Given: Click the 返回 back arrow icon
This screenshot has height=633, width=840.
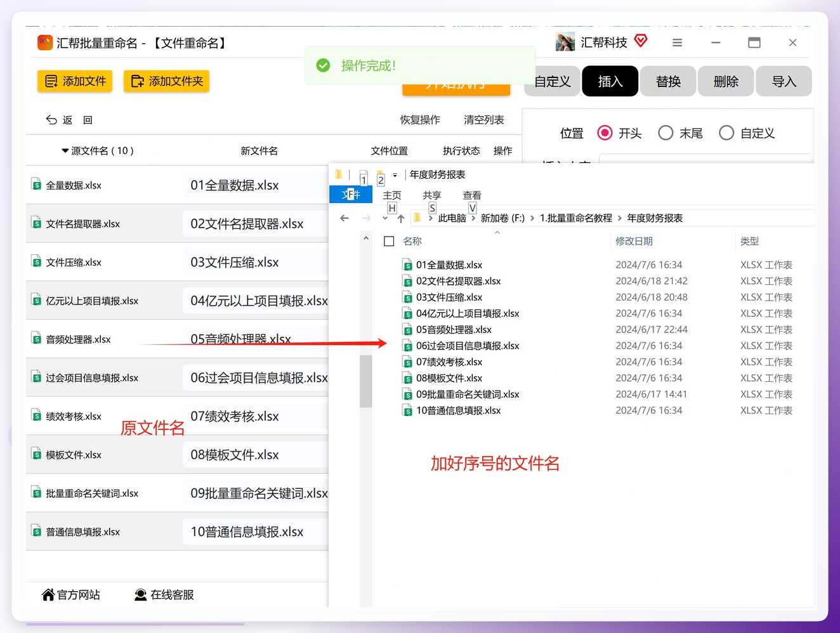Looking at the screenshot, I should click(51, 120).
